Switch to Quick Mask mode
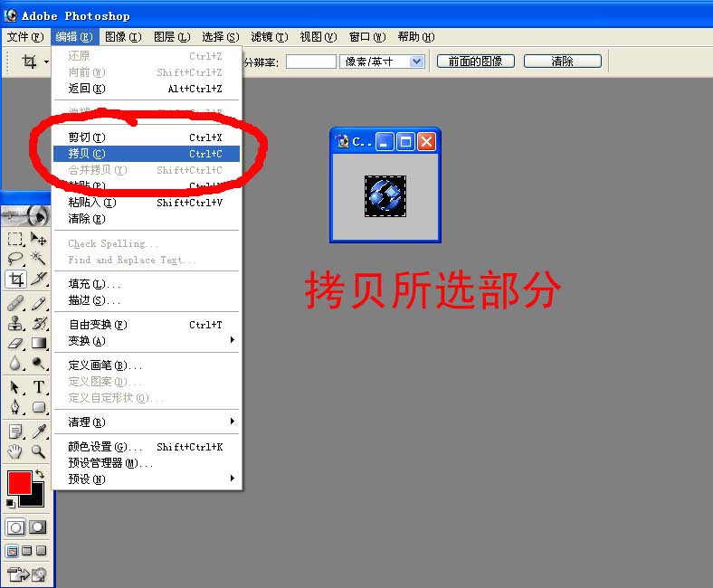The width and height of the screenshot is (713, 588). click(38, 527)
